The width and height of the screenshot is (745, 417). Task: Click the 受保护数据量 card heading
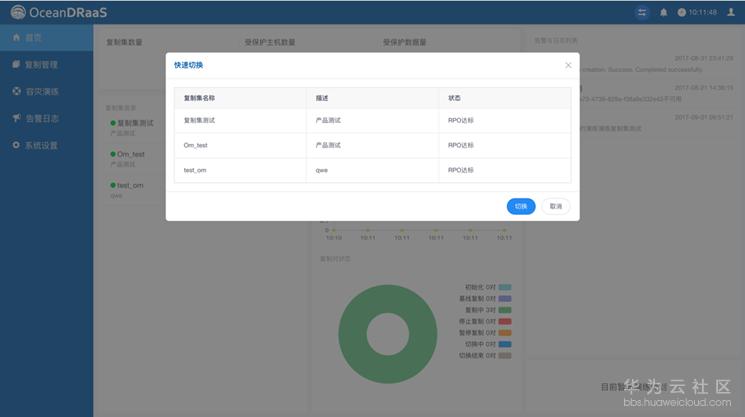coord(404,42)
